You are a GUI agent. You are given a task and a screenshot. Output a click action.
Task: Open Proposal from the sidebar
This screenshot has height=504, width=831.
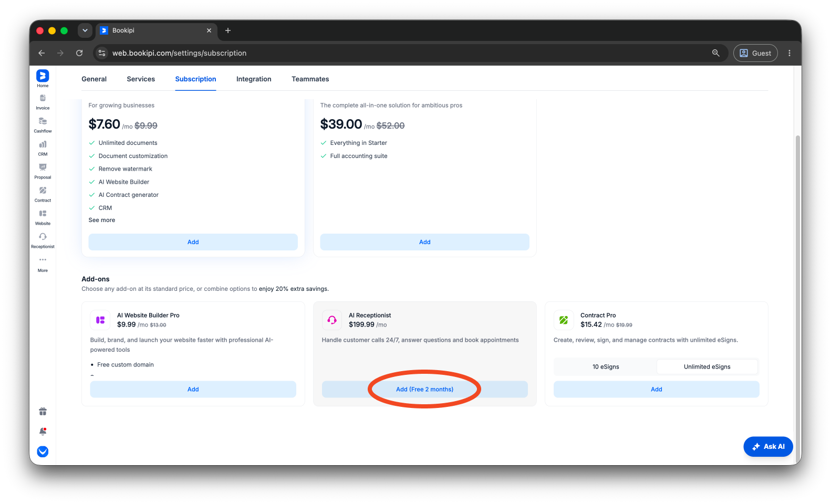point(43,171)
